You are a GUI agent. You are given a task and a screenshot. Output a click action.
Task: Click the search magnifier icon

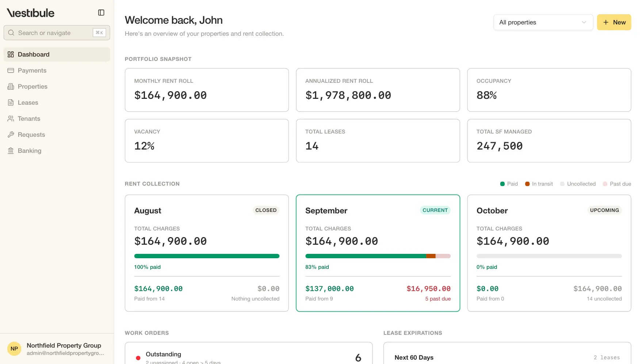11,33
